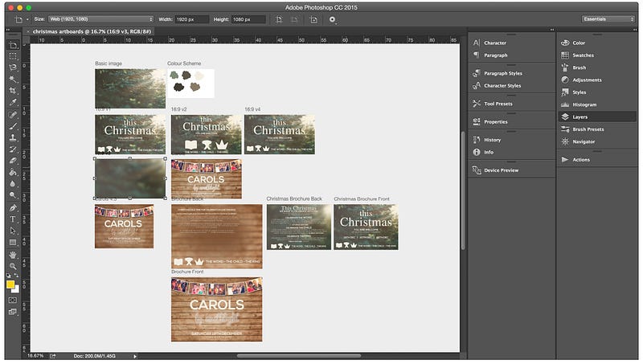The image size is (643, 364).
Task: Select the Crop tool in the toolbar
Action: (x=13, y=90)
